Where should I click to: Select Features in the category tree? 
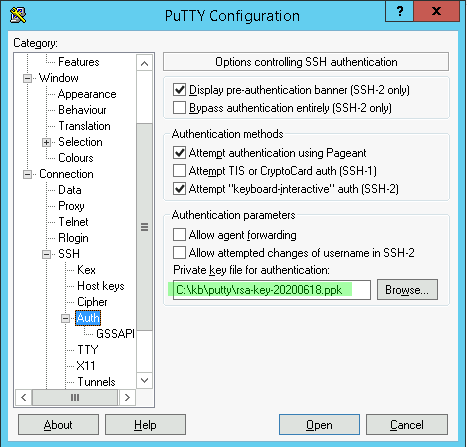[79, 62]
